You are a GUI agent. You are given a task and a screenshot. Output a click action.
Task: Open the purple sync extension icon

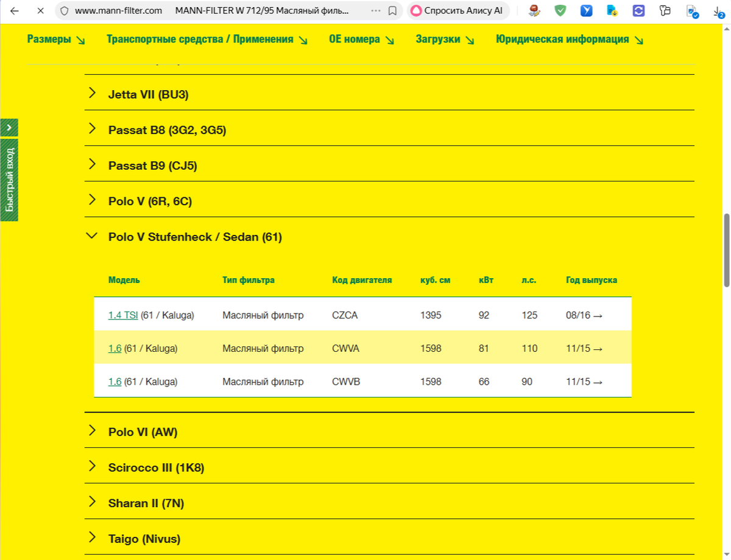pos(638,11)
